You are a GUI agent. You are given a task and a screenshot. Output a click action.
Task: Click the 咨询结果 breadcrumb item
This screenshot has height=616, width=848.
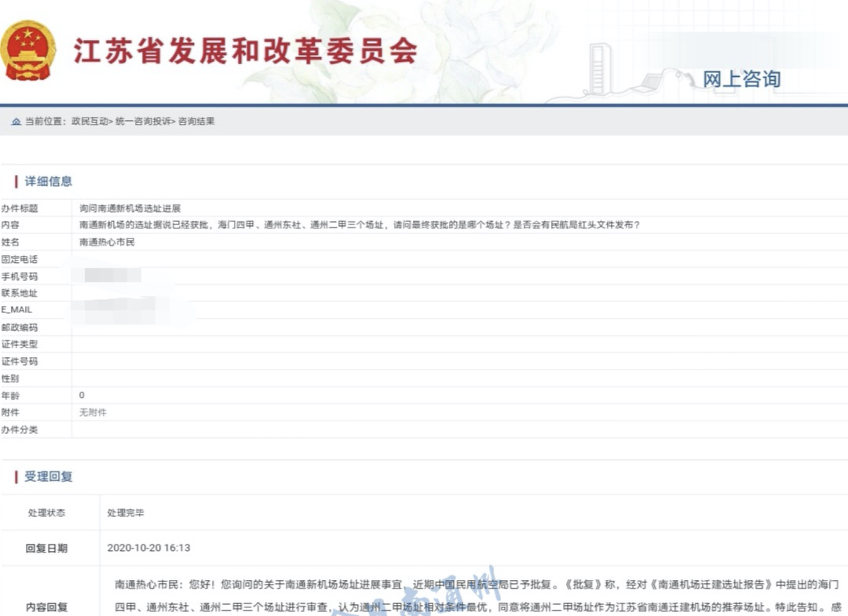click(x=196, y=122)
